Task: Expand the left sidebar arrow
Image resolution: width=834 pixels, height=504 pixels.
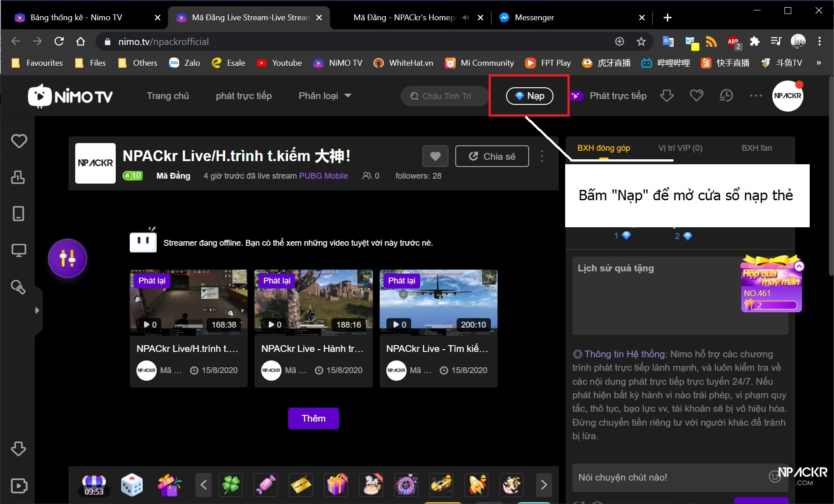Action: tap(37, 310)
